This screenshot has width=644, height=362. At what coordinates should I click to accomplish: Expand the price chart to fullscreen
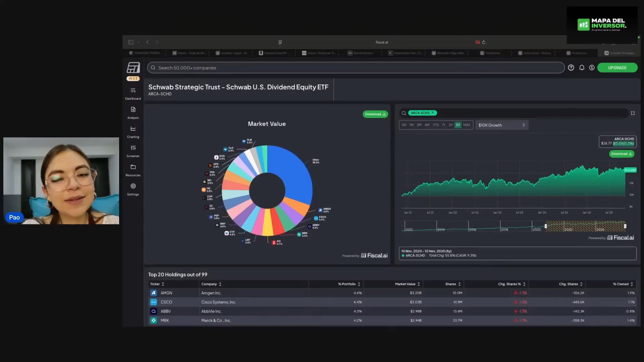coord(633,113)
